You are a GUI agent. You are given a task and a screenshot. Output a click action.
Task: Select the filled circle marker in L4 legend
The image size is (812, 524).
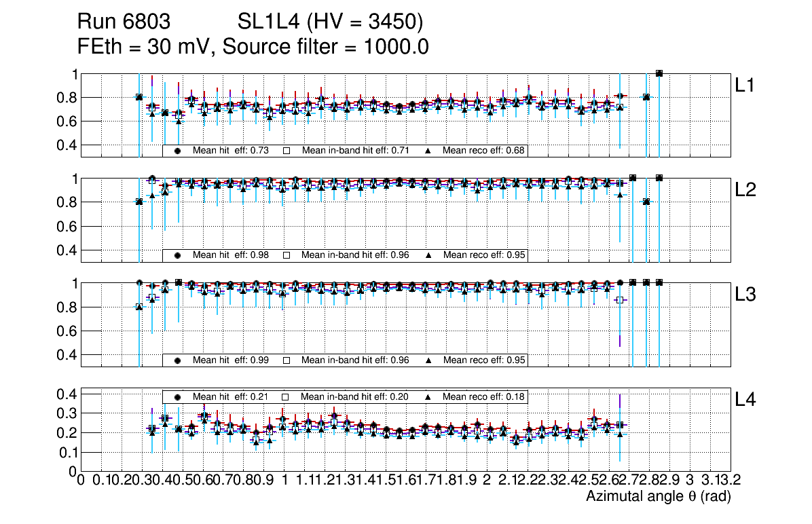177,396
